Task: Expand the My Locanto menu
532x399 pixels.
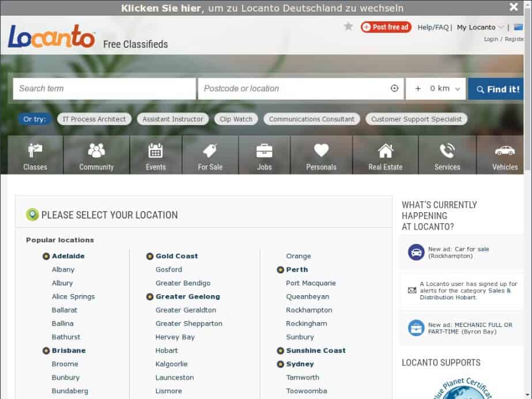Action: (480, 27)
